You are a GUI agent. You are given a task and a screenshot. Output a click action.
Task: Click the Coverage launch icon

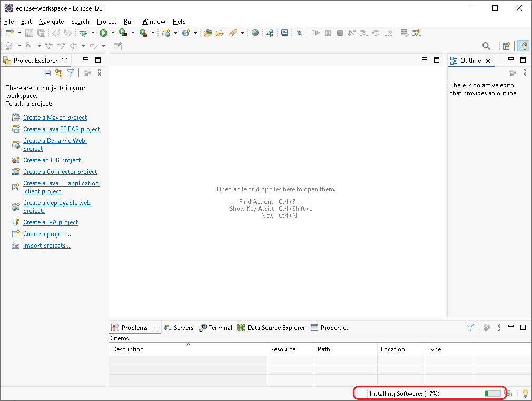(x=123, y=33)
